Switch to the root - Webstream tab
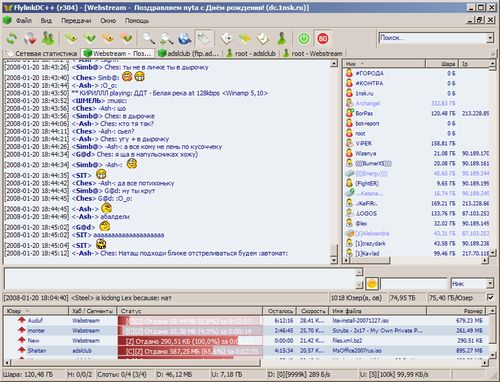This screenshot has width=500, height=382. (313, 53)
